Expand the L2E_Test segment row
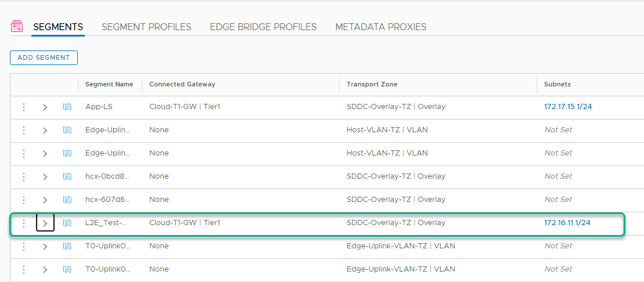644x282 pixels. [x=45, y=223]
